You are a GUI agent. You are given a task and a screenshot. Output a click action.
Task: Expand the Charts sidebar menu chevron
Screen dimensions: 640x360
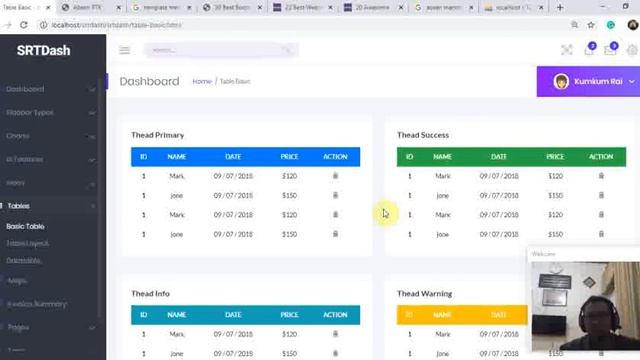tap(92, 137)
